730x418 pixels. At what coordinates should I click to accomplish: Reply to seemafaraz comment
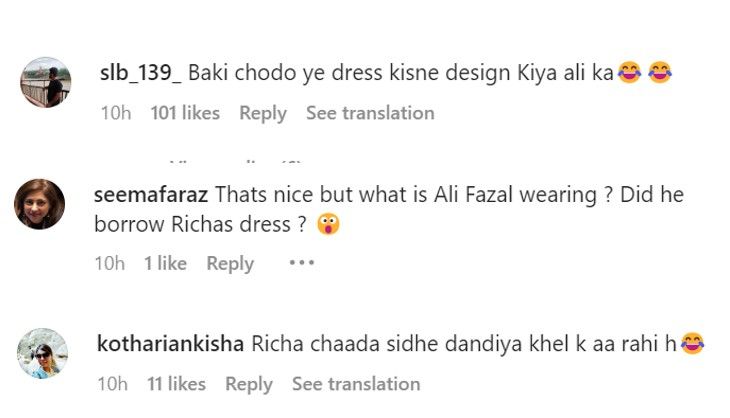click(x=230, y=263)
